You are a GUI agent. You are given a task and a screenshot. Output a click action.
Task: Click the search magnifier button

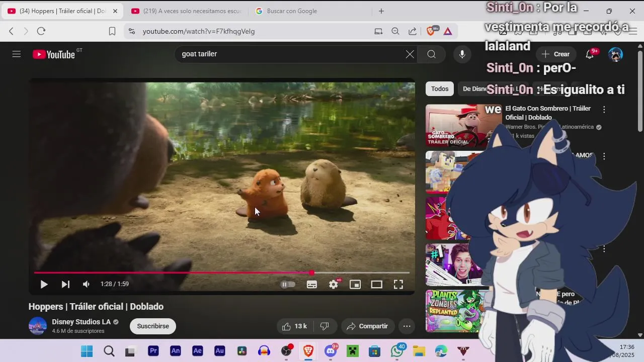point(432,54)
